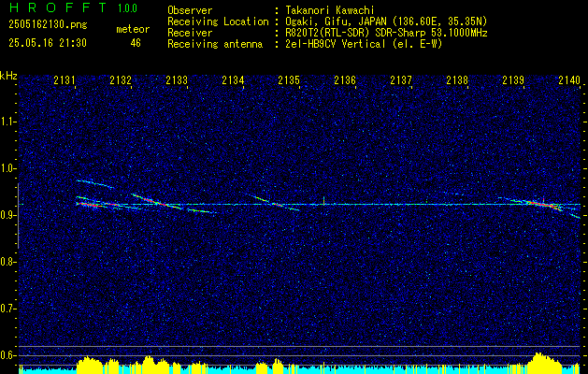Click the red meteor echo near 2139

pyautogui.click(x=542, y=204)
